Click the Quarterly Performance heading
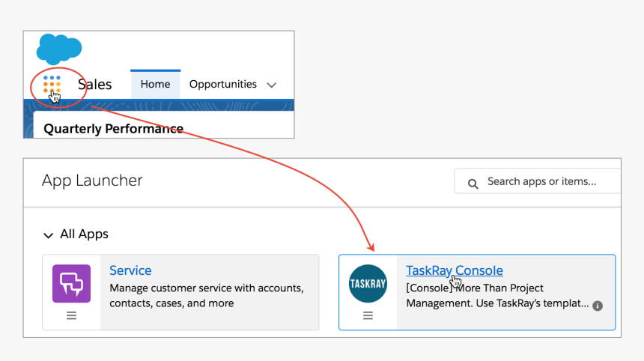644x361 pixels. pyautogui.click(x=113, y=129)
